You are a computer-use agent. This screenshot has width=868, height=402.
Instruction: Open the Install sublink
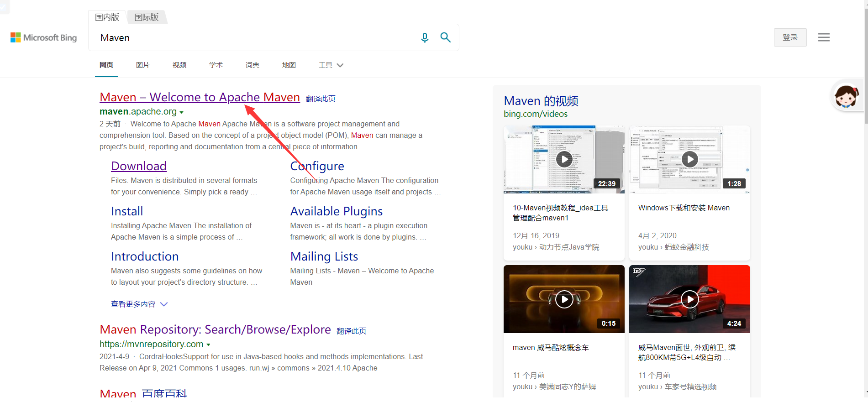pos(127,211)
